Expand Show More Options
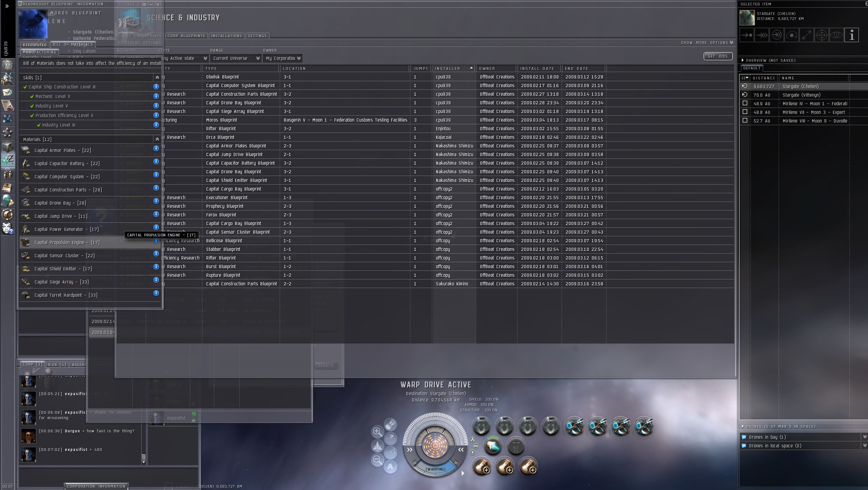 click(x=707, y=43)
